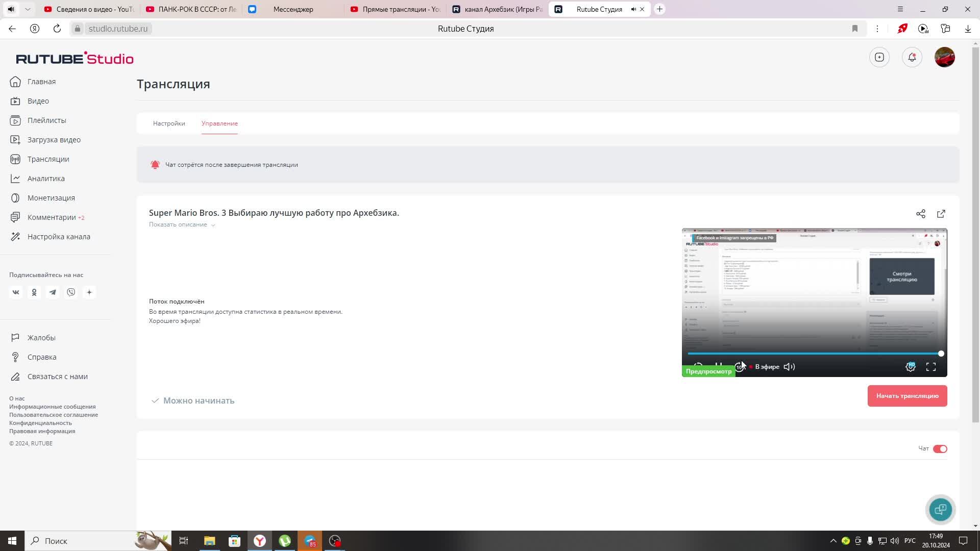The height and width of the screenshot is (551, 980).
Task: Click the share icon for the broadcast
Action: 920,214
